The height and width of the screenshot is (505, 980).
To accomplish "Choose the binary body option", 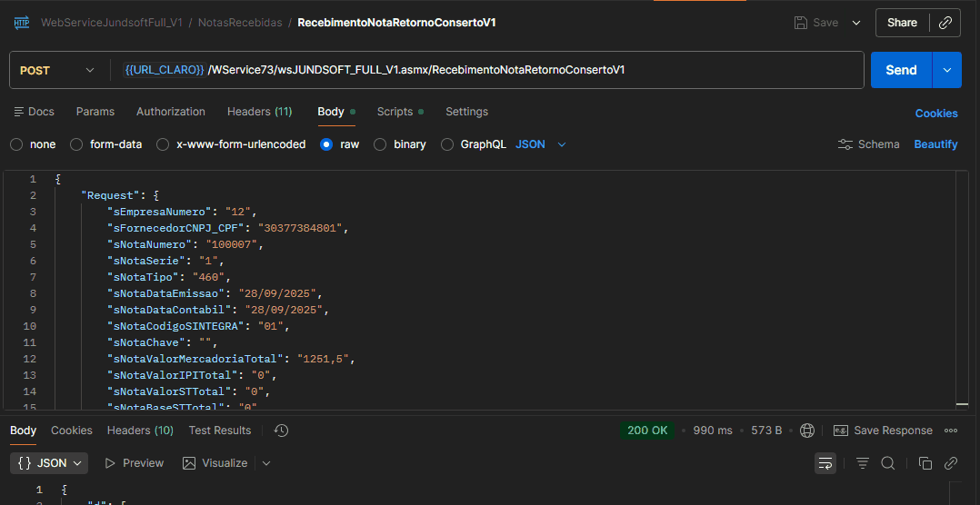I will (x=380, y=144).
